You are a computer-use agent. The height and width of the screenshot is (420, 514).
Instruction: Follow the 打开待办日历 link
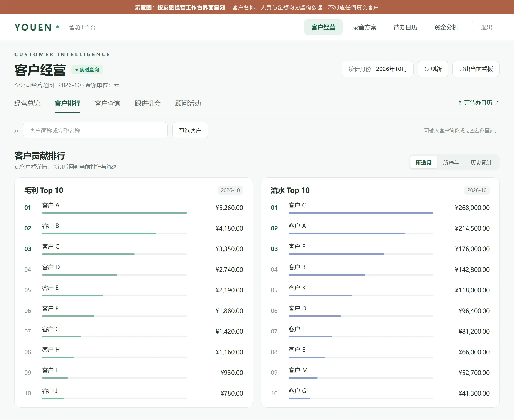pyautogui.click(x=479, y=103)
